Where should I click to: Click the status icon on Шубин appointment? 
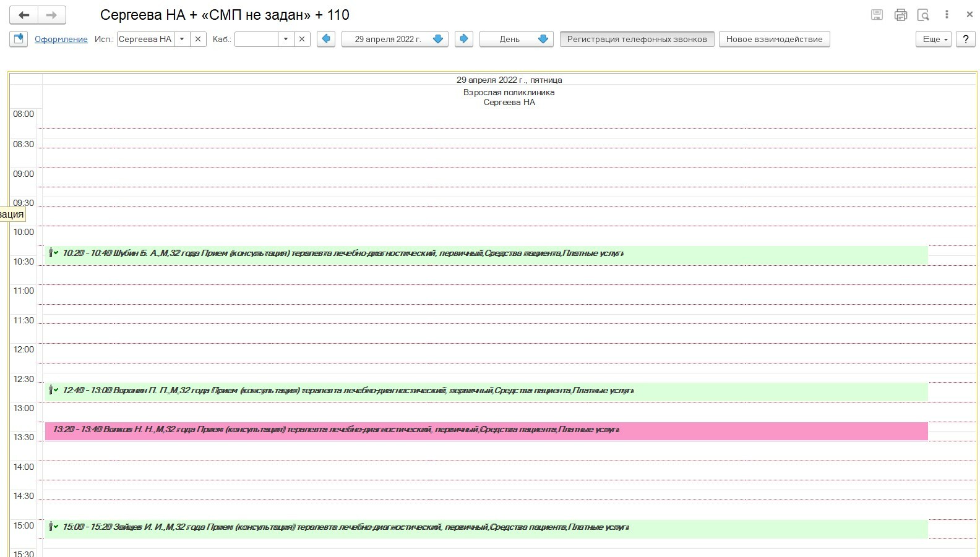54,253
